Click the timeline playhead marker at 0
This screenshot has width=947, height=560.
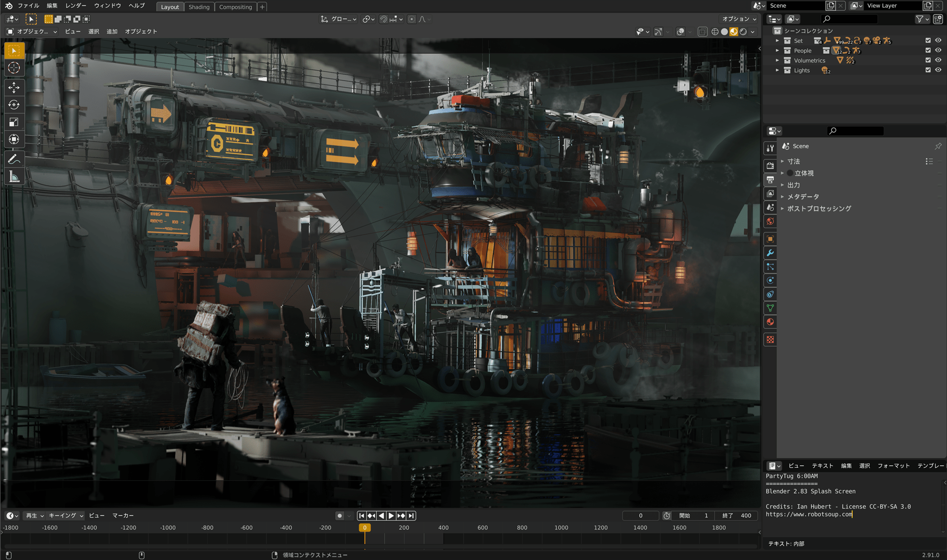[x=364, y=527]
